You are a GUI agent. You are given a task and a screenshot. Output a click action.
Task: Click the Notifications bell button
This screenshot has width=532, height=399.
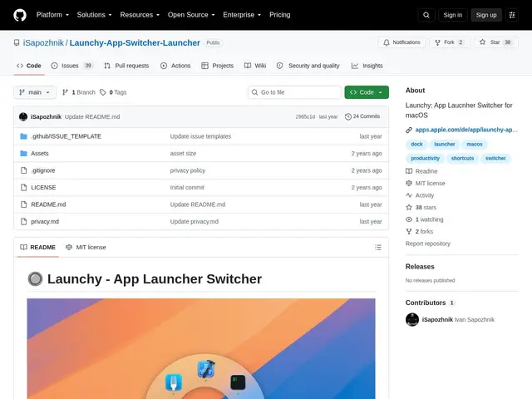tap(401, 42)
